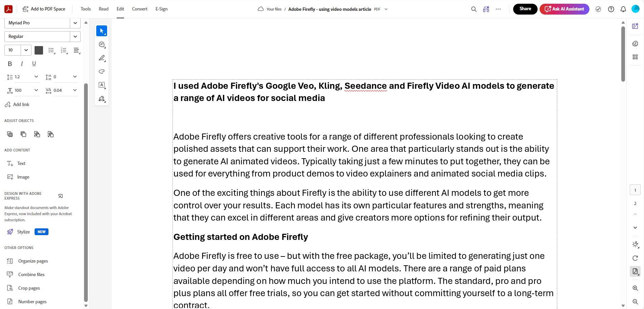644x309 pixels.
Task: Choose the Select arrow tool
Action: click(102, 31)
